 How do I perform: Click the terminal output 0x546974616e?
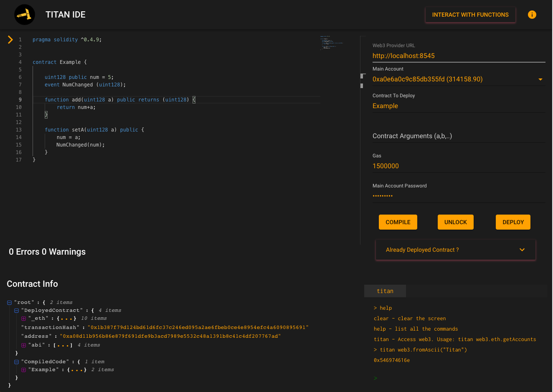click(x=392, y=360)
